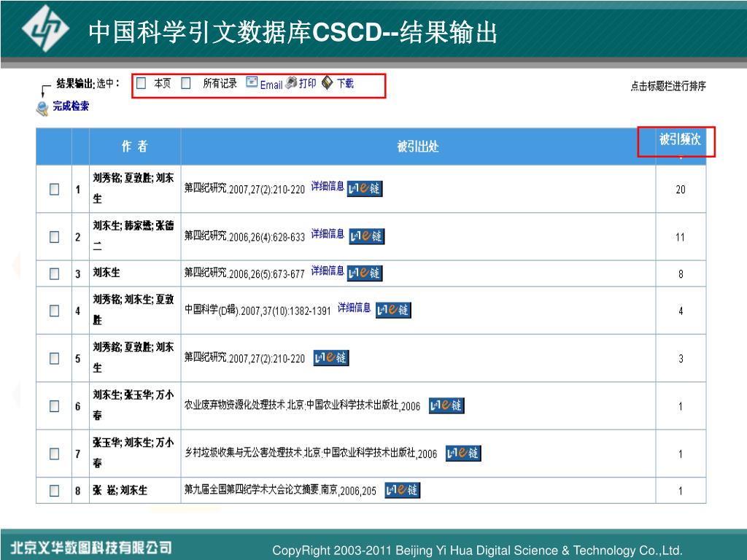Select the checkbox for record 1
The height and width of the screenshot is (560, 747).
tap(55, 190)
